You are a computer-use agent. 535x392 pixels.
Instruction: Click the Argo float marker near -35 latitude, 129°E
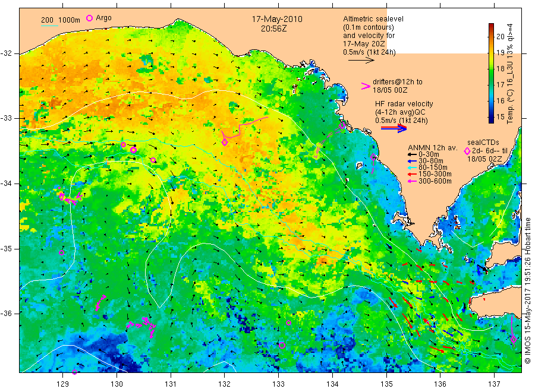click(x=61, y=252)
